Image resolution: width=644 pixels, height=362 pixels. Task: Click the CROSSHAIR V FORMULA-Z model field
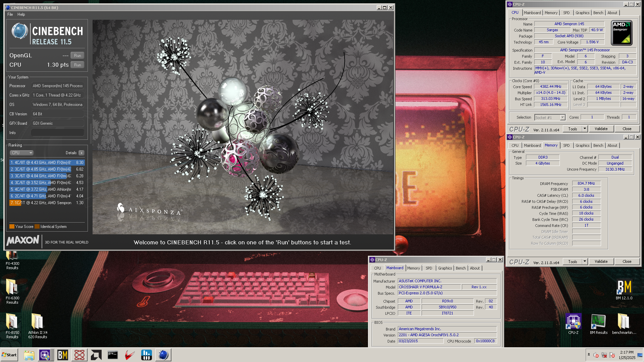point(429,287)
